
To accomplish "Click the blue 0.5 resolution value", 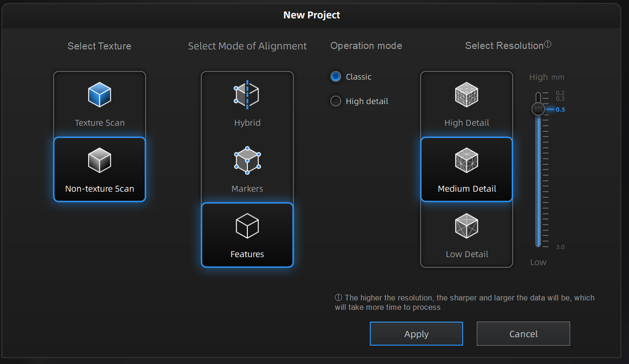I will click(560, 109).
